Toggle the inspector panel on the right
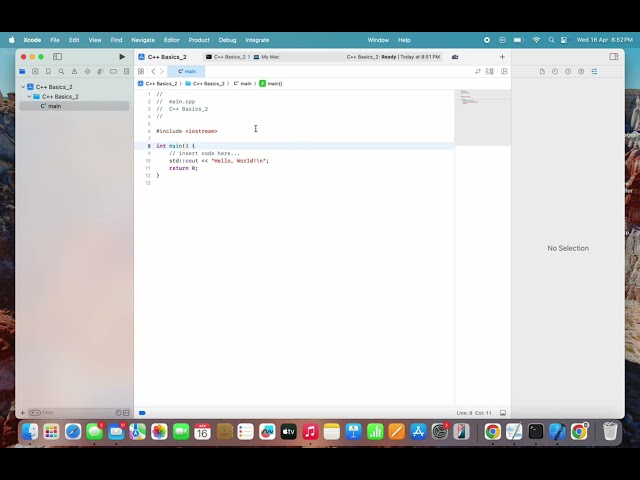Screen dimensions: 640x480 click(x=613, y=57)
